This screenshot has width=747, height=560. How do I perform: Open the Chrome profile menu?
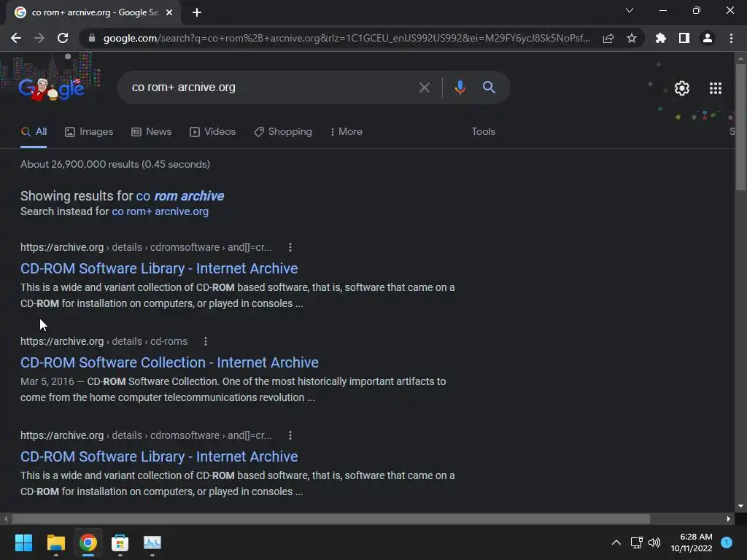tap(708, 38)
